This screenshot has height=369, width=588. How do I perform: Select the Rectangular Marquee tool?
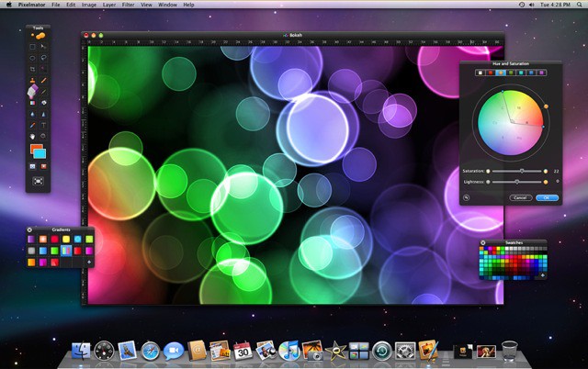33,46
